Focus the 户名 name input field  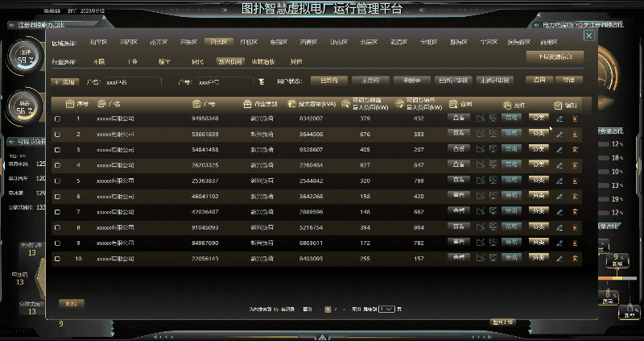133,82
